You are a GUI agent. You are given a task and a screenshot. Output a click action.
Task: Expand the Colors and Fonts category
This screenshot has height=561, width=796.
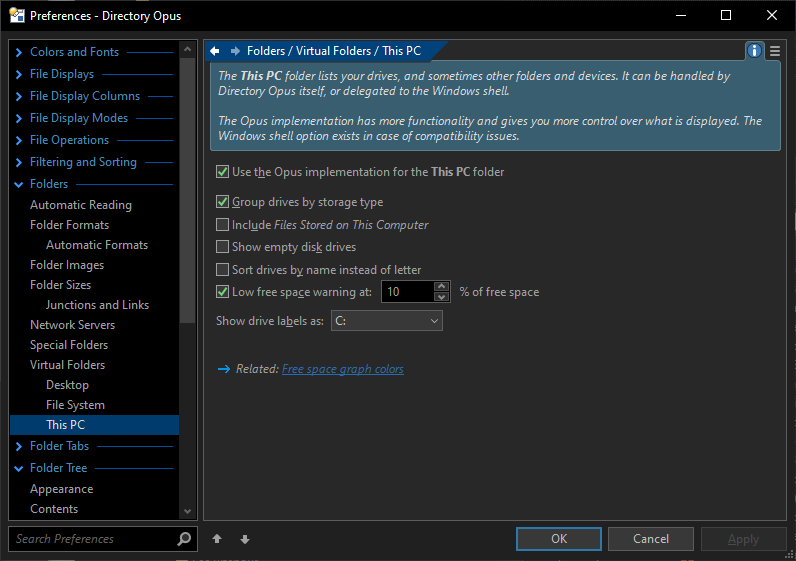[x=19, y=52]
